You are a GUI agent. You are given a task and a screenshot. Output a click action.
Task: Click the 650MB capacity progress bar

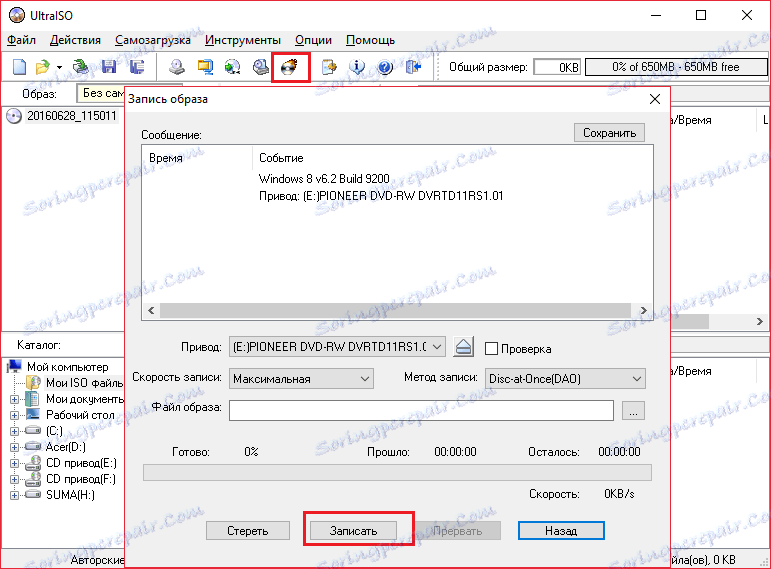tap(676, 67)
